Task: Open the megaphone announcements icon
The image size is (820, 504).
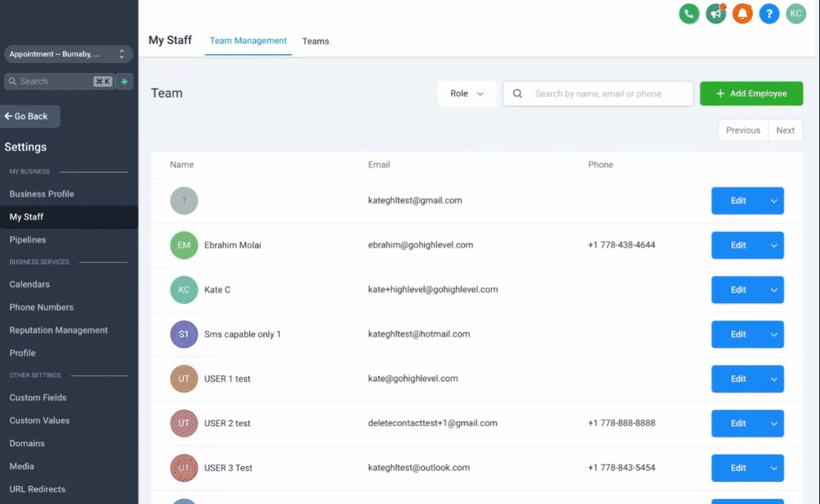Action: (716, 13)
